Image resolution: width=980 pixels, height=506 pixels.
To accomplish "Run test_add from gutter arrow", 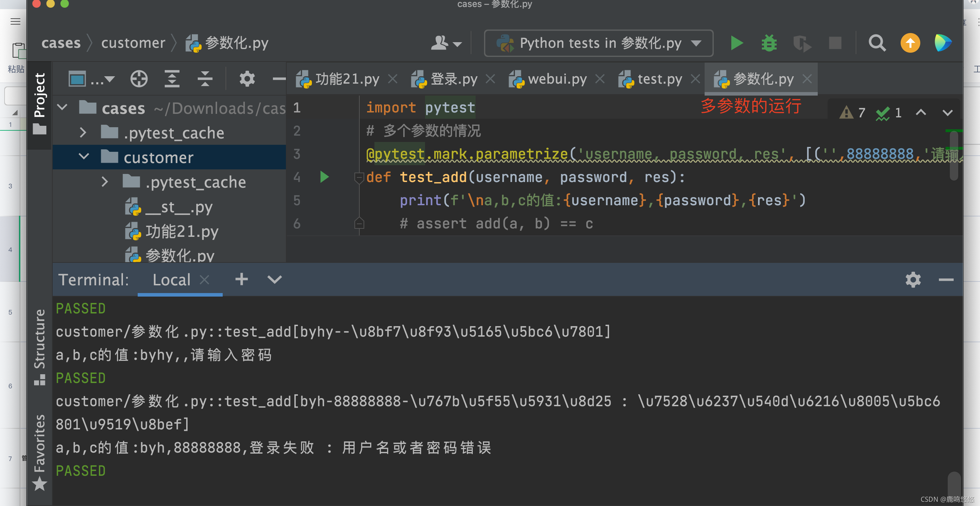I will (324, 177).
